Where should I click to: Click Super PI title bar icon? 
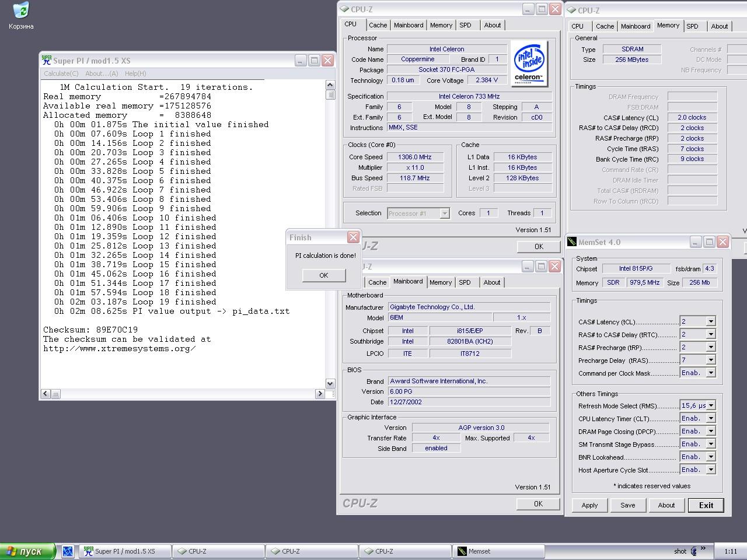[46, 60]
